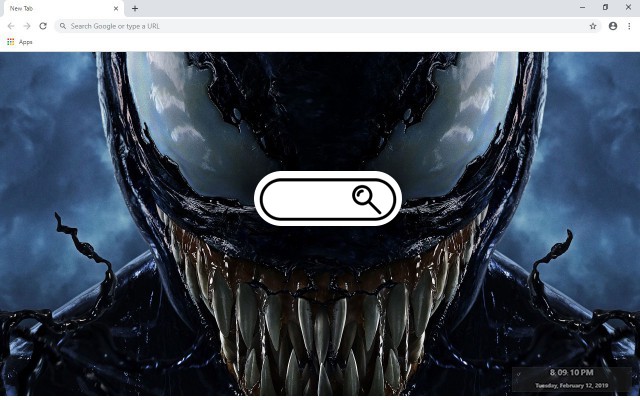Click the browser back arrow

11,26
